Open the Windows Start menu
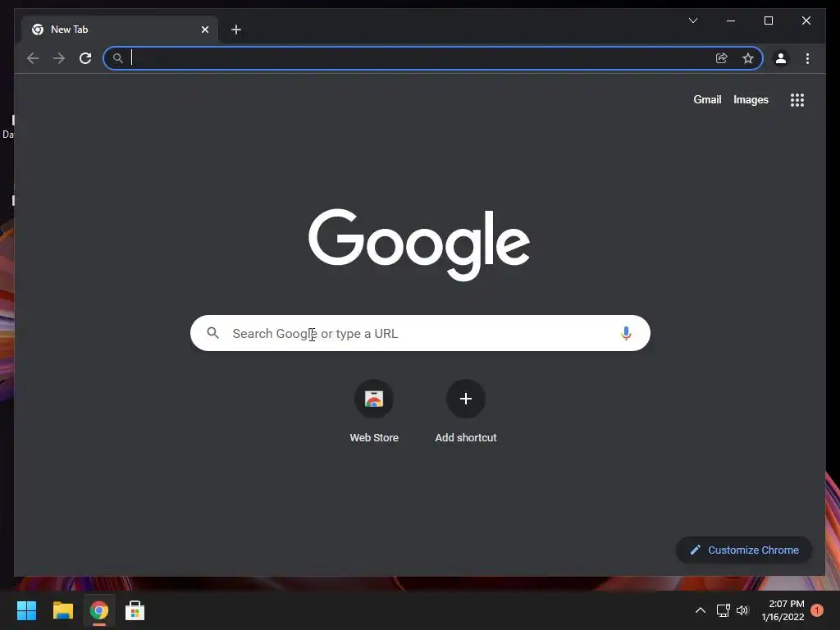 [26, 610]
